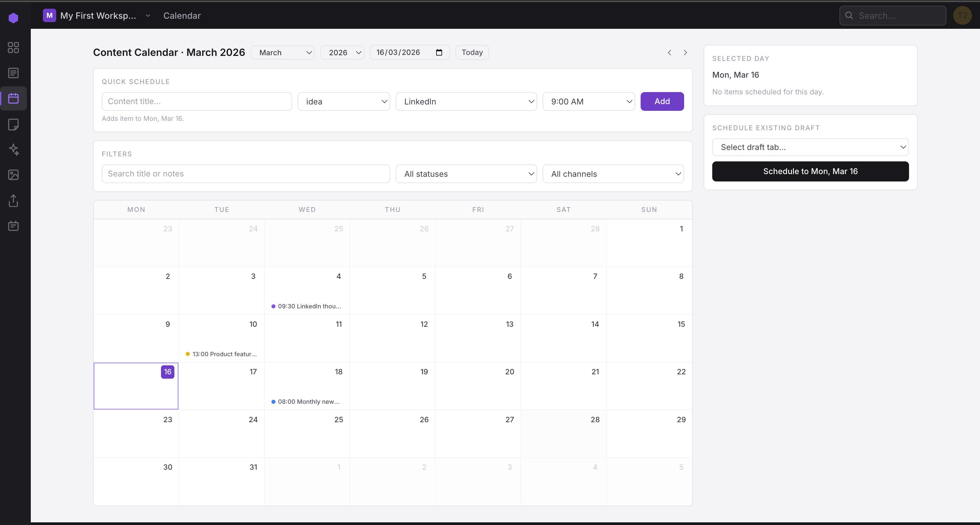The width and height of the screenshot is (980, 525).
Task: Open workspace switcher next to My First Workspace
Action: pyautogui.click(x=148, y=16)
